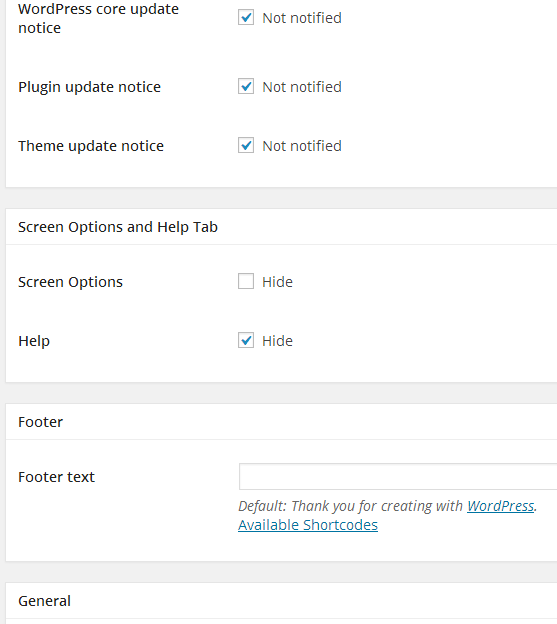This screenshot has width=557, height=624.
Task: Toggle Plugin update notice Not notified checkbox
Action: click(x=246, y=86)
